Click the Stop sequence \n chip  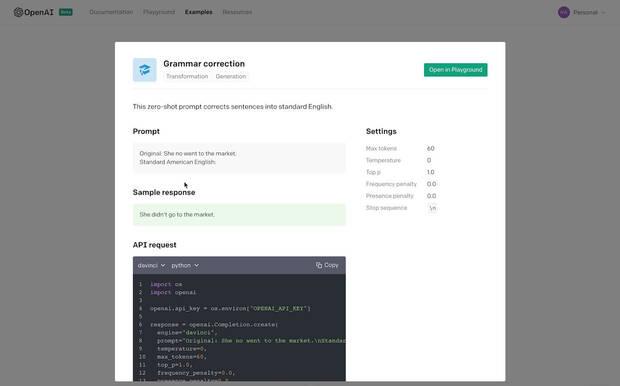(433, 208)
